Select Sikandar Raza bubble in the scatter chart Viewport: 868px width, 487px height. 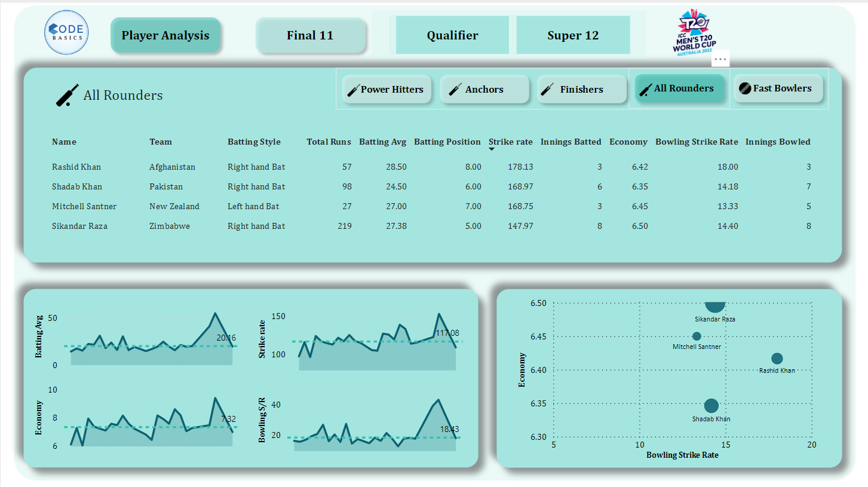(x=715, y=305)
